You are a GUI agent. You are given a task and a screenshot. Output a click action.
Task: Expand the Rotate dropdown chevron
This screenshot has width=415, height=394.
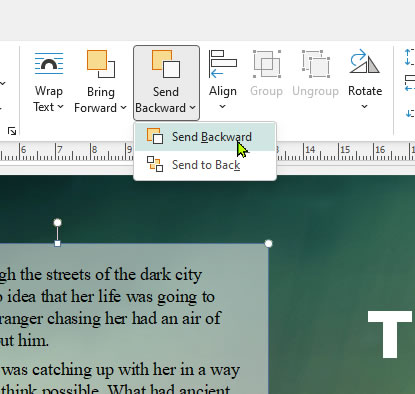364,107
